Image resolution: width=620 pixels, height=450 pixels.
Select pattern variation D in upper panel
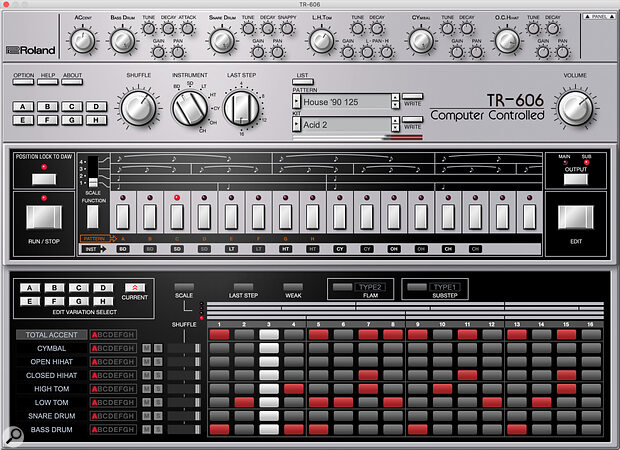96,107
